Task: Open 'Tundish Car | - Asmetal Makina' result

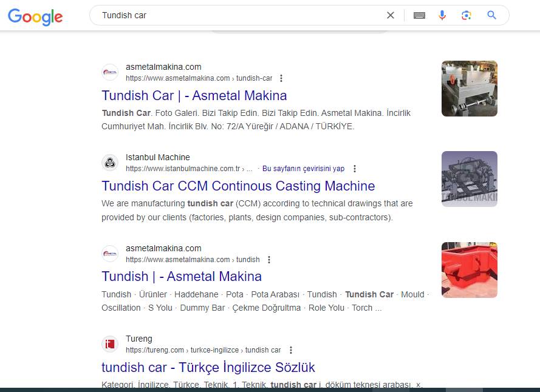Action: 194,95
